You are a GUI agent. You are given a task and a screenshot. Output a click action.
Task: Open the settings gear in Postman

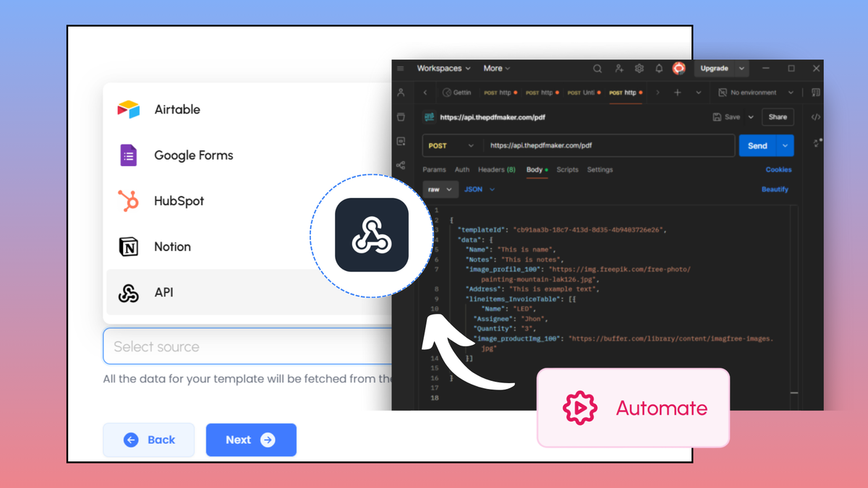(x=639, y=68)
